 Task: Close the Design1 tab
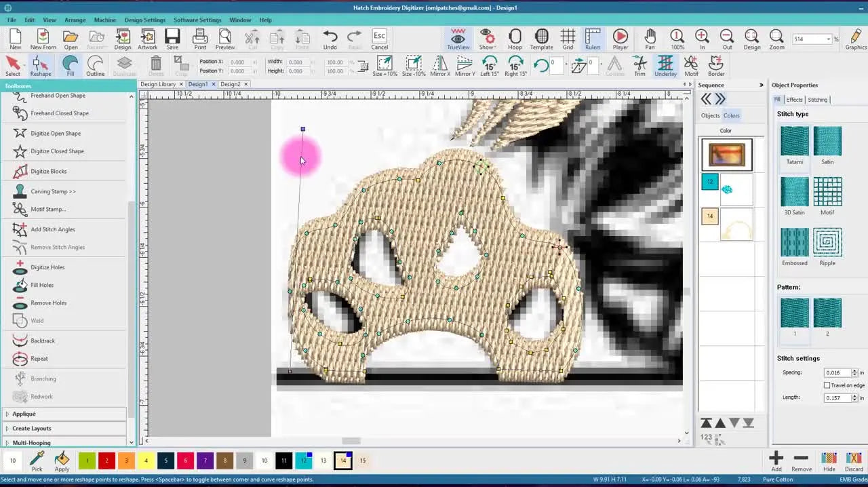point(213,84)
